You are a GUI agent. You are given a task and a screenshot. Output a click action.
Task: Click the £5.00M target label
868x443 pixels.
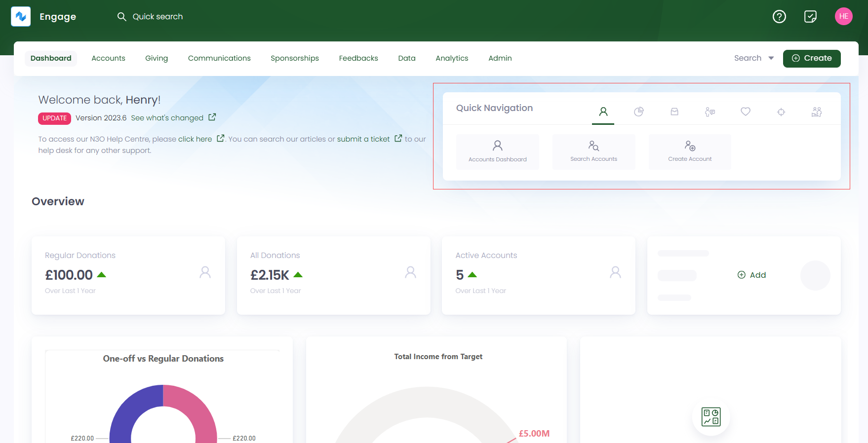pos(534,434)
